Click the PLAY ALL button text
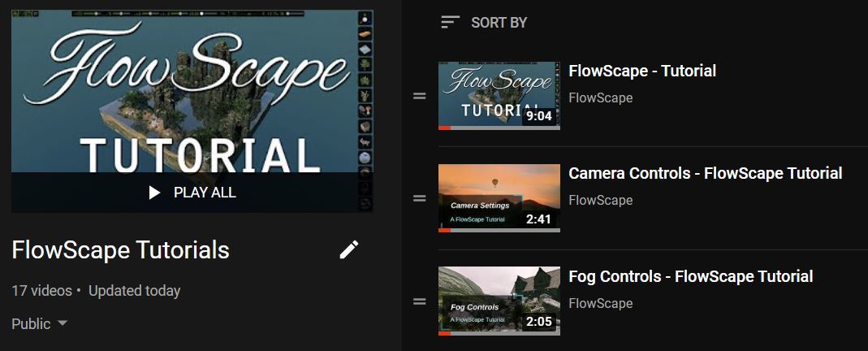868x351 pixels. (x=205, y=193)
